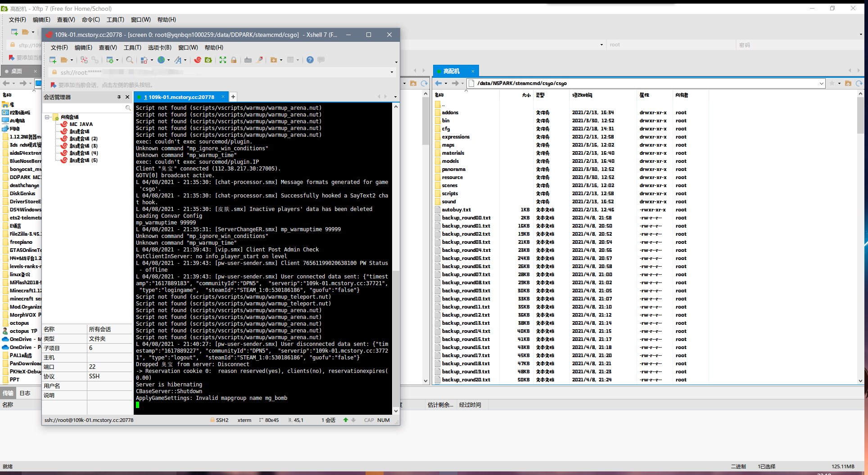Collapse the 所有会话 tree node
This screenshot has width=868, height=475.
(47, 117)
